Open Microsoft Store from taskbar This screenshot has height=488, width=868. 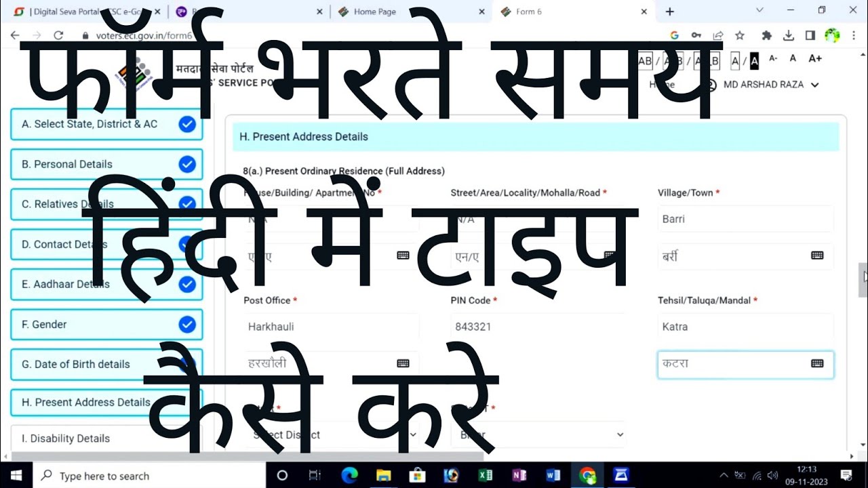point(417,475)
